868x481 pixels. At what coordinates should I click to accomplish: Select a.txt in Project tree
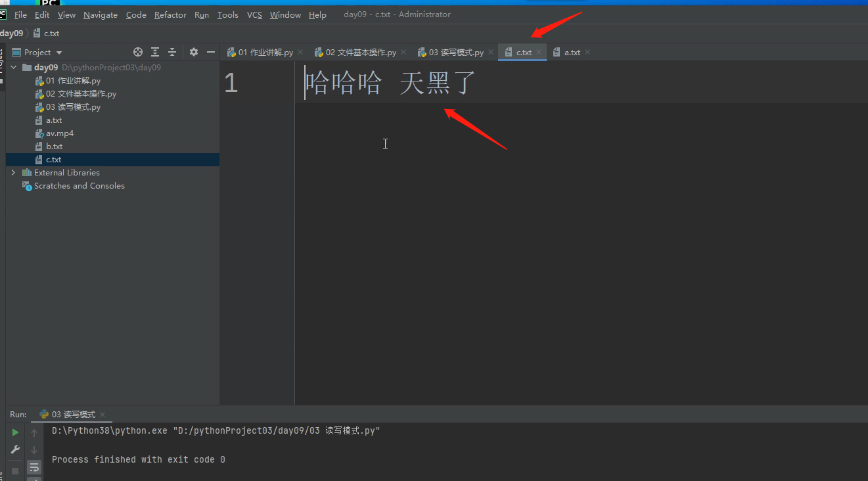[54, 120]
